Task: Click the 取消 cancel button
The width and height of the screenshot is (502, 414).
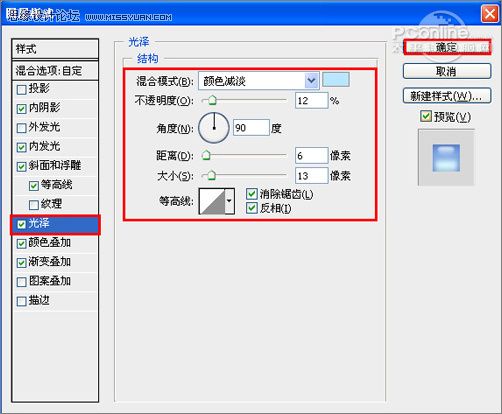Action: (x=447, y=71)
